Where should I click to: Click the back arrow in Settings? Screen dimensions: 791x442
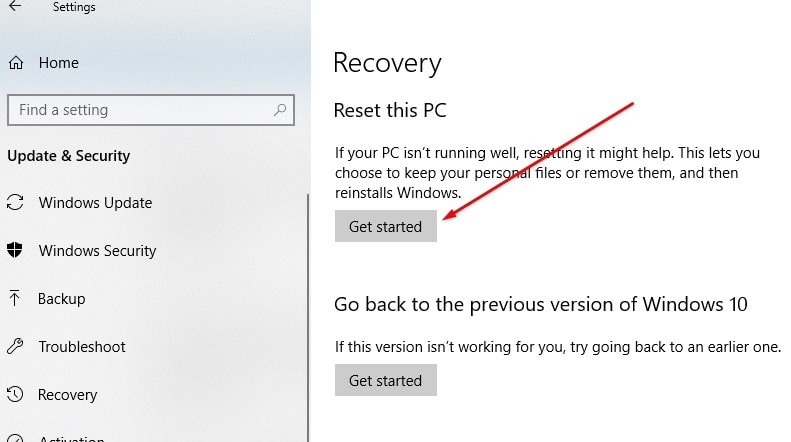coord(14,6)
